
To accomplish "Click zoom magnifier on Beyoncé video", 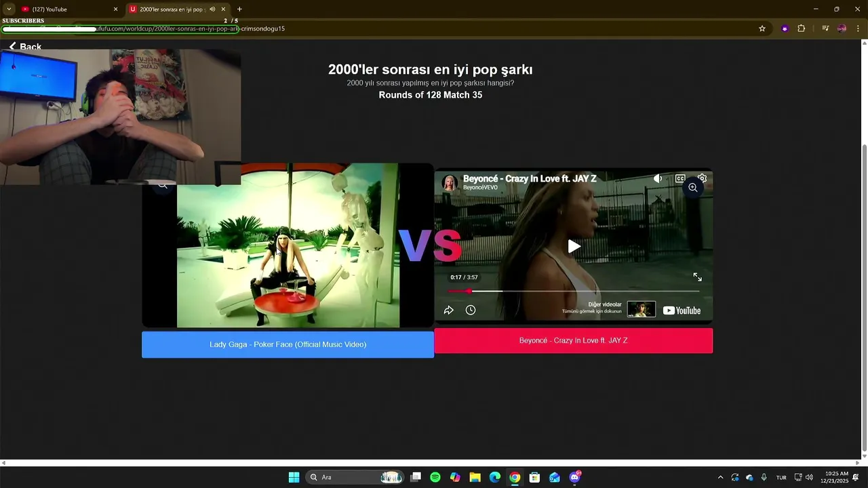I will click(692, 188).
